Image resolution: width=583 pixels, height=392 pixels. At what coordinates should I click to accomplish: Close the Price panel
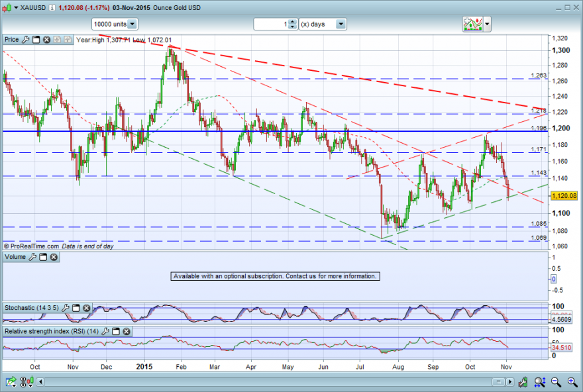46,39
